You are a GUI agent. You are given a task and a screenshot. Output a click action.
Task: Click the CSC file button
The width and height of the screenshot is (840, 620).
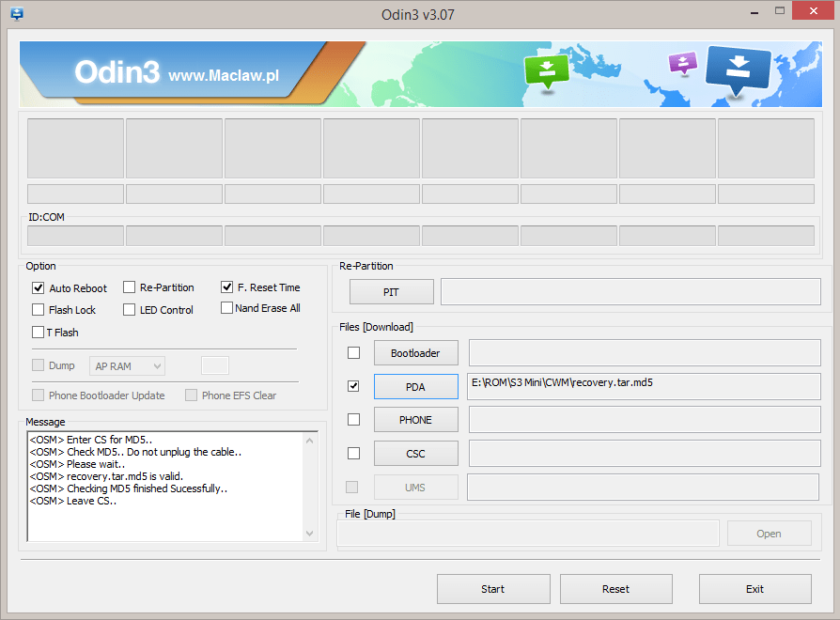tap(415, 454)
